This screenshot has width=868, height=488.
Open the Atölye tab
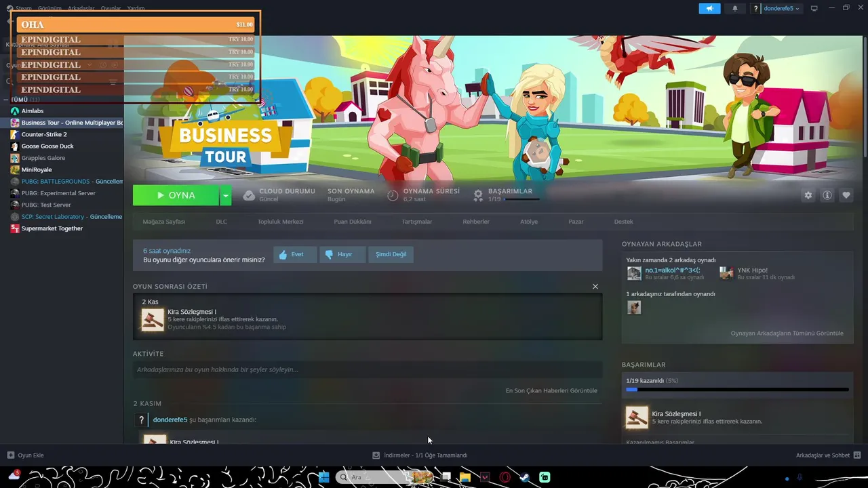(x=529, y=222)
